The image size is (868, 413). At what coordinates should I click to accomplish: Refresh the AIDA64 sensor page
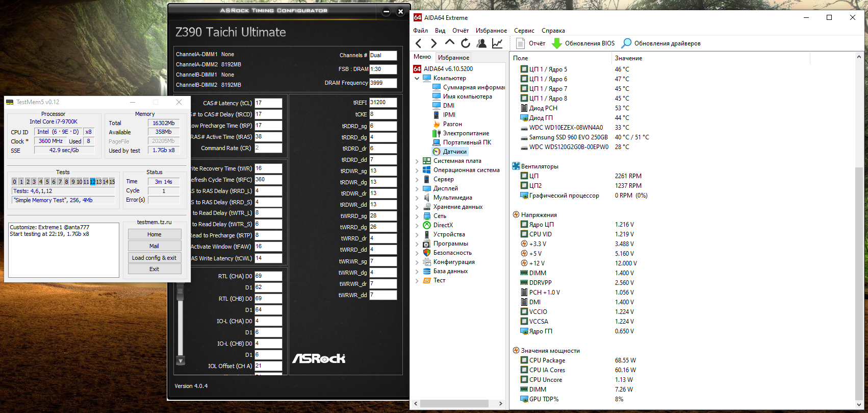click(465, 43)
